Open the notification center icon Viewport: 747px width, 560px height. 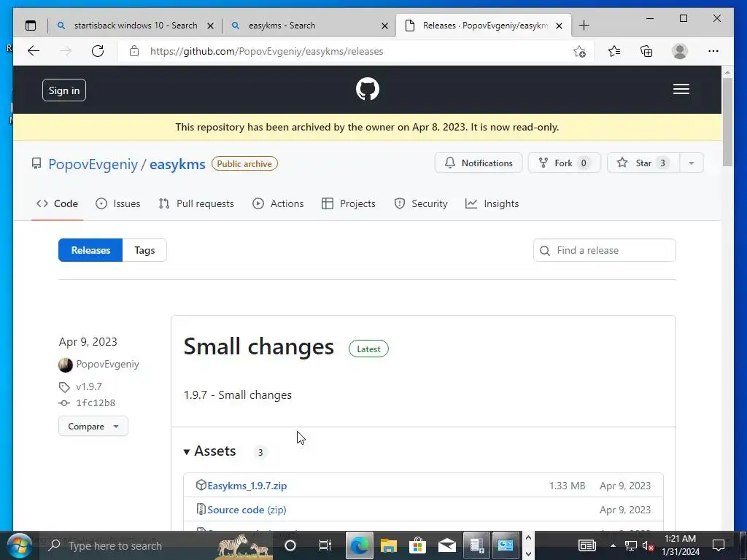[x=719, y=545]
